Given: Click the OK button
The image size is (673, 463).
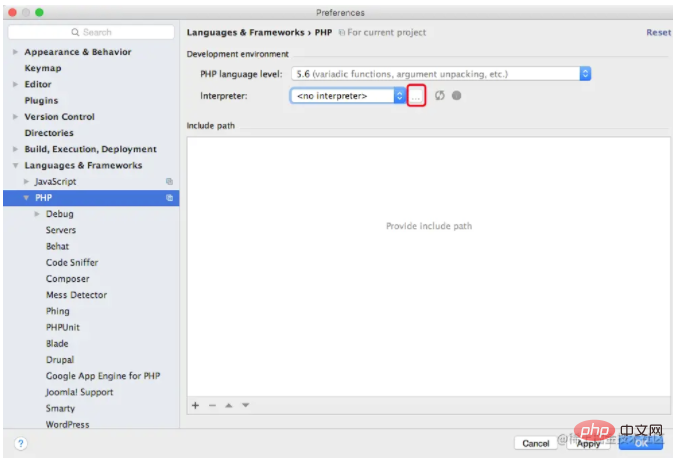Looking at the screenshot, I should (641, 443).
